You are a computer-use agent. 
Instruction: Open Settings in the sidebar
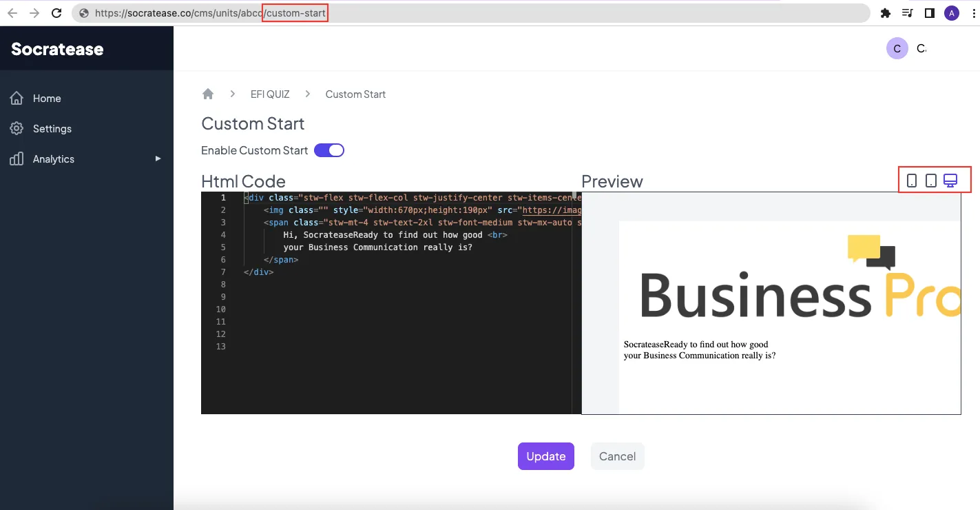52,129
